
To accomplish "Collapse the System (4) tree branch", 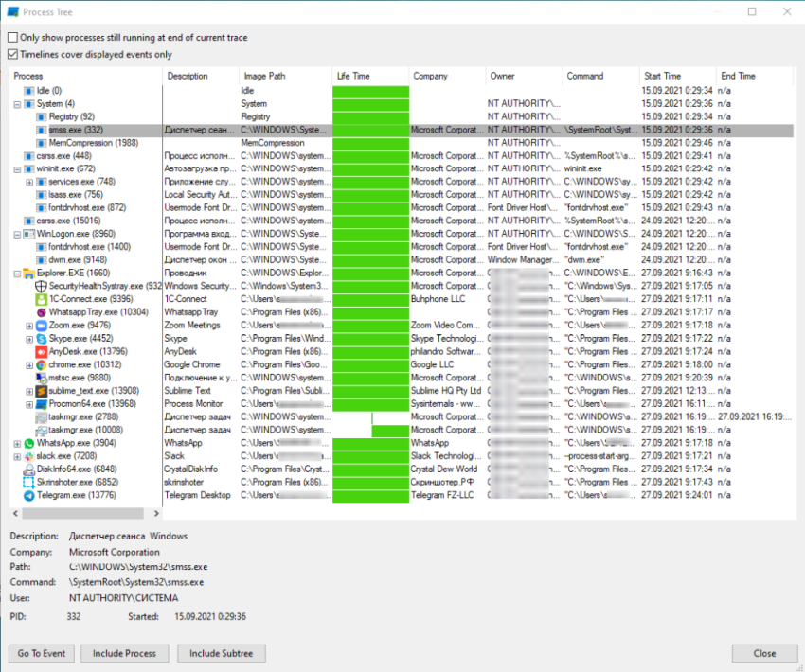I will (x=16, y=104).
